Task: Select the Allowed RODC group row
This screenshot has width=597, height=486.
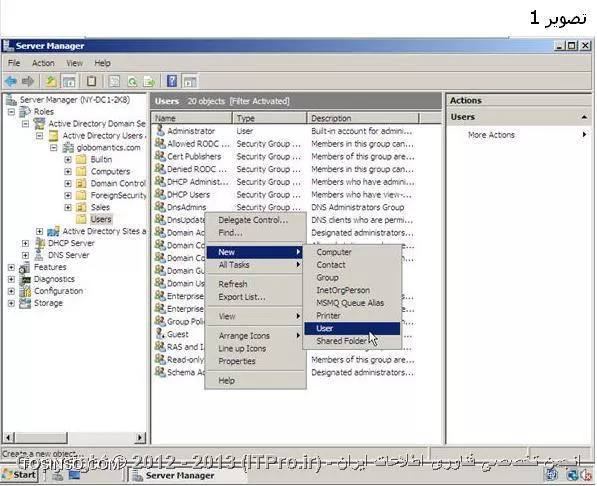Action: [x=284, y=144]
